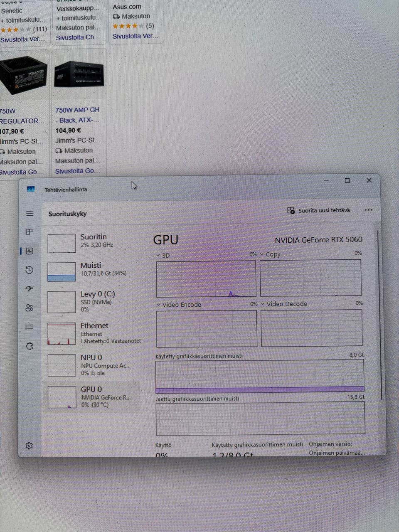Maximize the Task Manager window
Image resolution: width=399 pixels, height=532 pixels.
tap(347, 180)
